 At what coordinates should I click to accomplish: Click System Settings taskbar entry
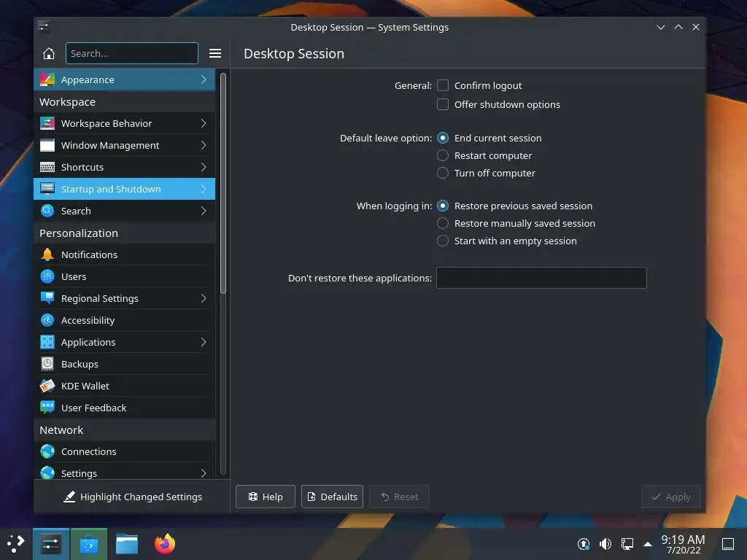(50, 544)
